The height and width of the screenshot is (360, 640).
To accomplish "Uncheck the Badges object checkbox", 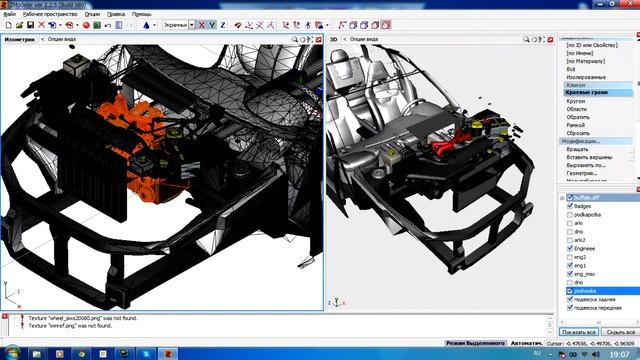I will click(570, 206).
